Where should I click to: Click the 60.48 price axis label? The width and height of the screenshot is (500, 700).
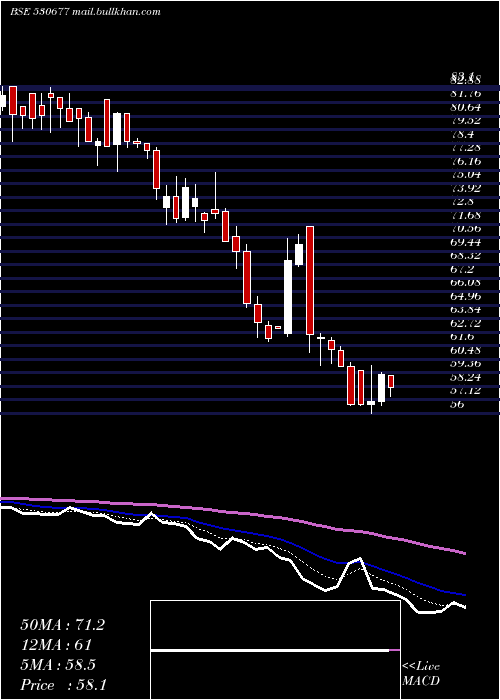tap(466, 350)
